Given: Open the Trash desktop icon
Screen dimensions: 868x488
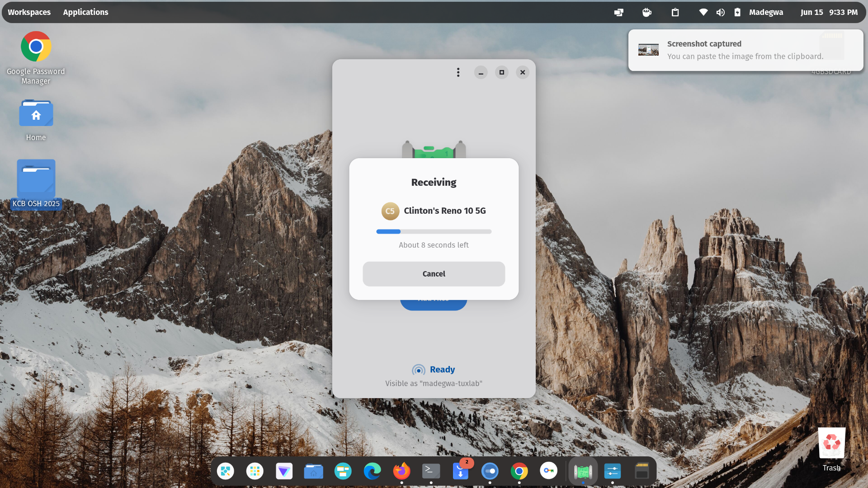Looking at the screenshot, I should coord(831,450).
